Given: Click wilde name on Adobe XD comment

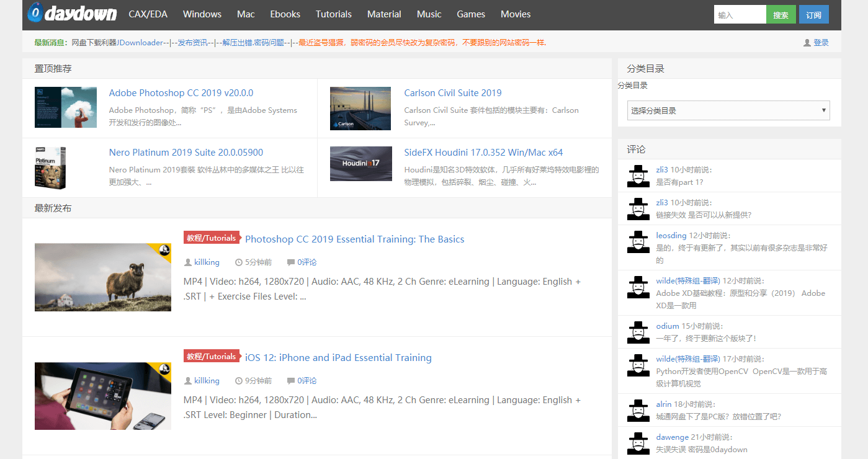Looking at the screenshot, I should pyautogui.click(x=688, y=281).
